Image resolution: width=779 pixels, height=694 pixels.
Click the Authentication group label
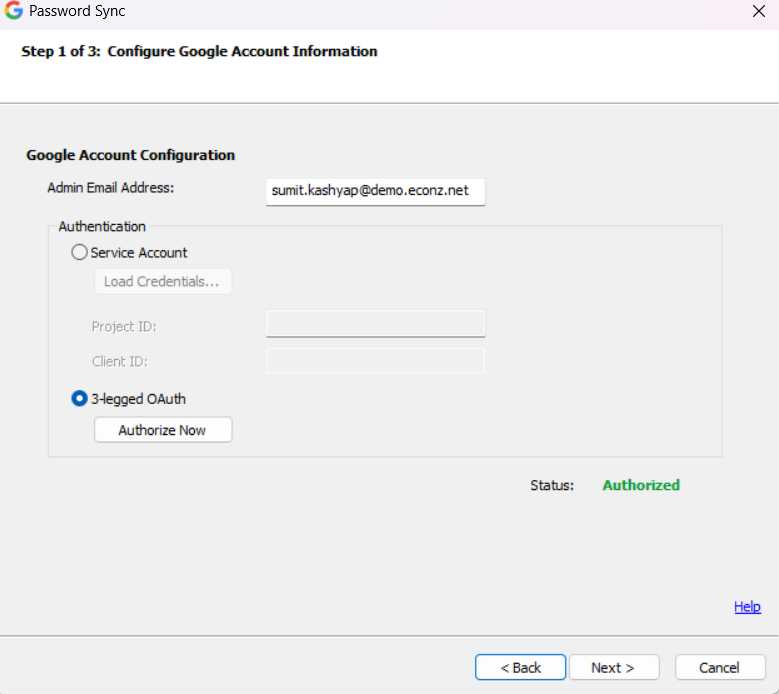[102, 227]
